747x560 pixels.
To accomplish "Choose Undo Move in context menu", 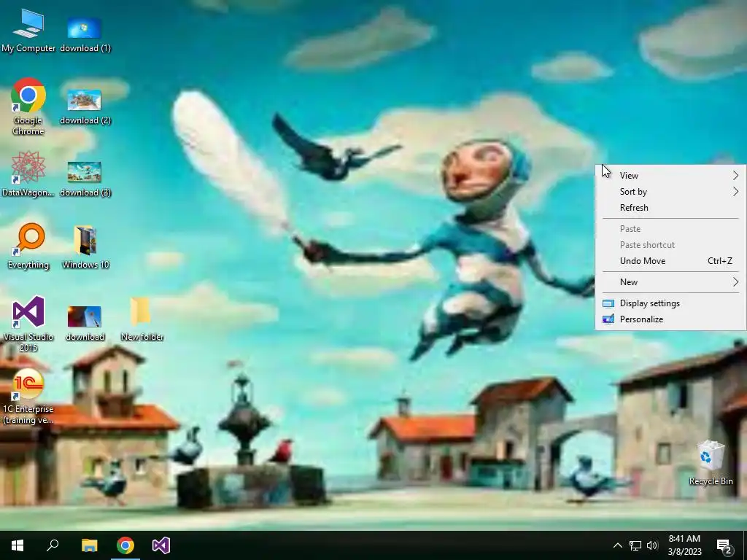I will (x=671, y=261).
